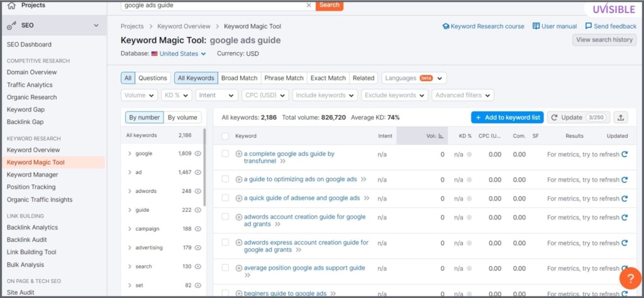Image resolution: width=644 pixels, height=298 pixels.
Task: Click the orange Search button
Action: pyautogui.click(x=330, y=5)
